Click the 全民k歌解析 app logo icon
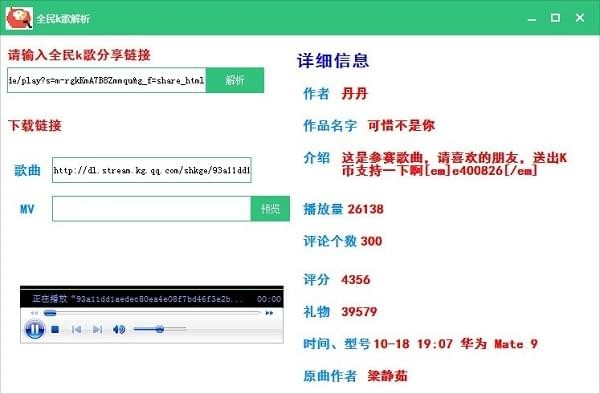This screenshot has height=394, width=600. click(19, 18)
